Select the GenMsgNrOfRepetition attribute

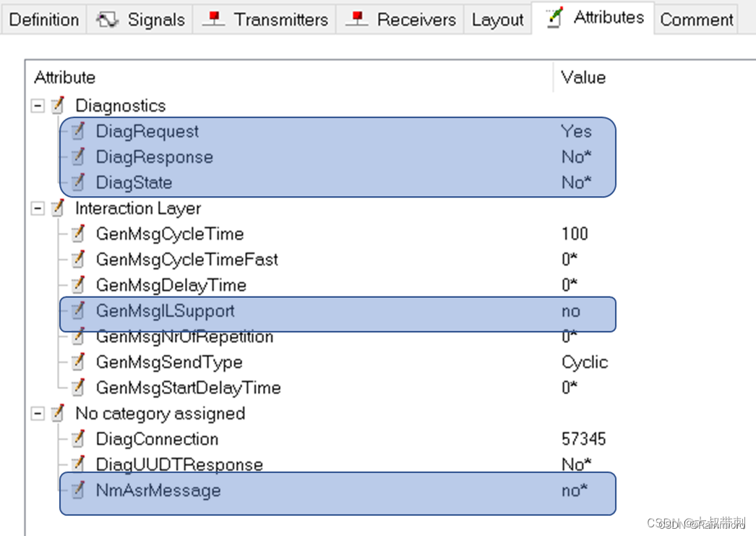coord(184,336)
